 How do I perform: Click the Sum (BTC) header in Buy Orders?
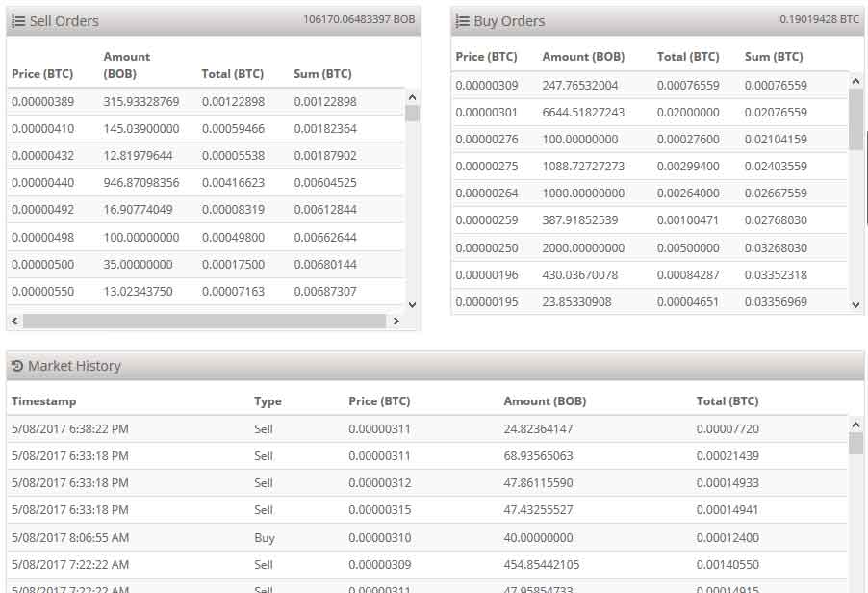click(x=774, y=57)
